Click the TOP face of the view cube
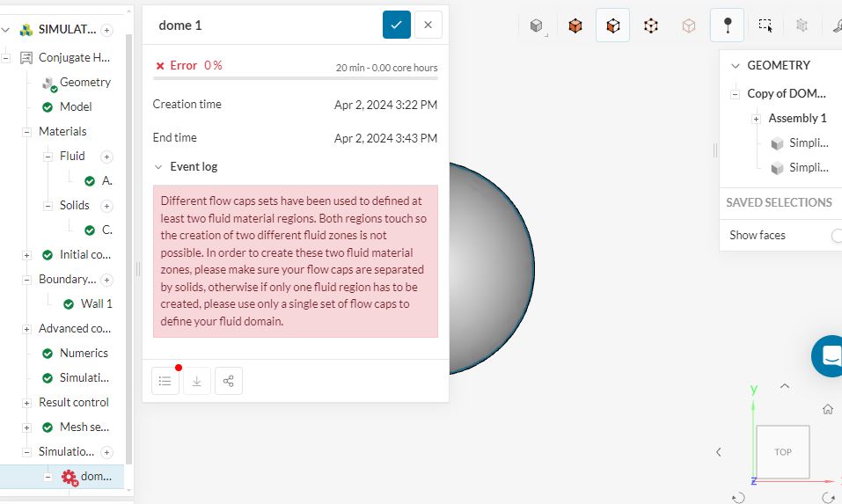The height and width of the screenshot is (504, 842). pyautogui.click(x=782, y=452)
